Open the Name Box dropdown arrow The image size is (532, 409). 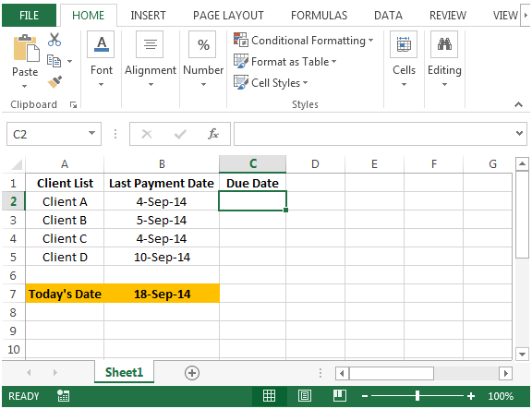tap(91, 133)
